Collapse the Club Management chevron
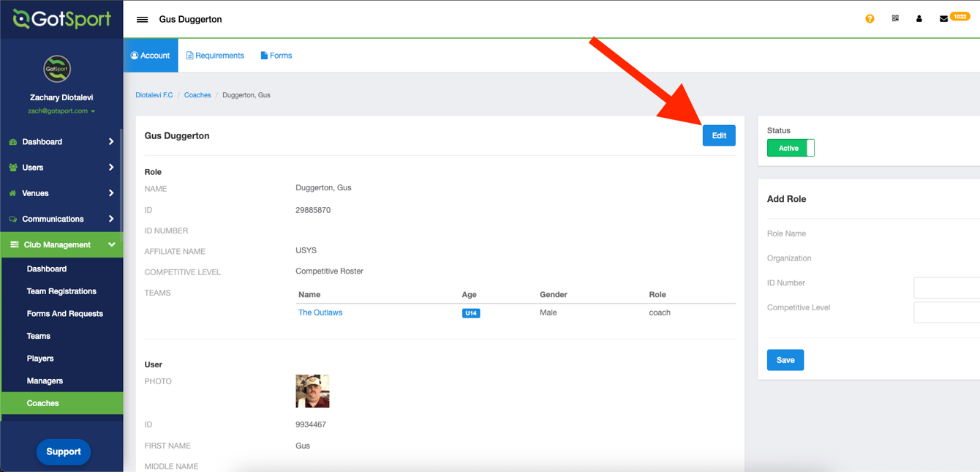Screen dimensions: 980x472 coord(111,244)
